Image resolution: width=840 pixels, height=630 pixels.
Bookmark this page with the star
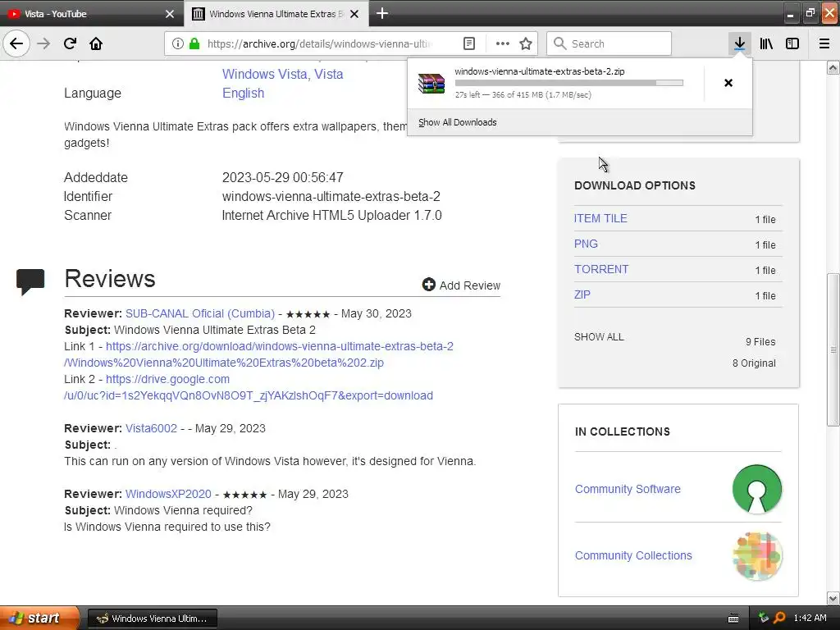tap(526, 43)
